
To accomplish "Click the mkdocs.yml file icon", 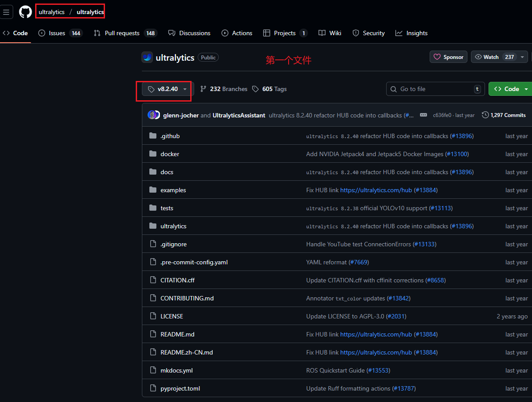I will pyautogui.click(x=153, y=370).
